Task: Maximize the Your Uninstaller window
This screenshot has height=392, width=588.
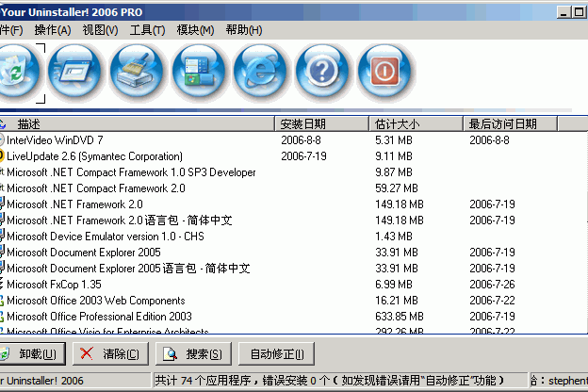Action: (x=579, y=12)
